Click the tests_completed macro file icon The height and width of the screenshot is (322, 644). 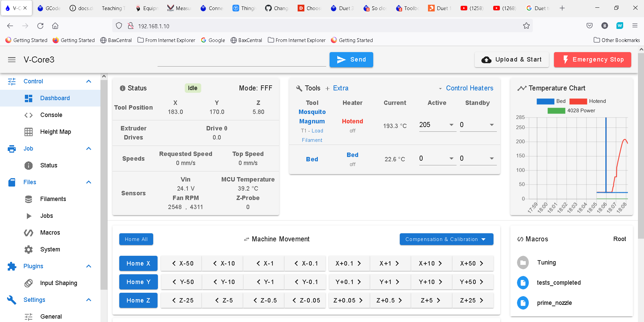click(523, 283)
